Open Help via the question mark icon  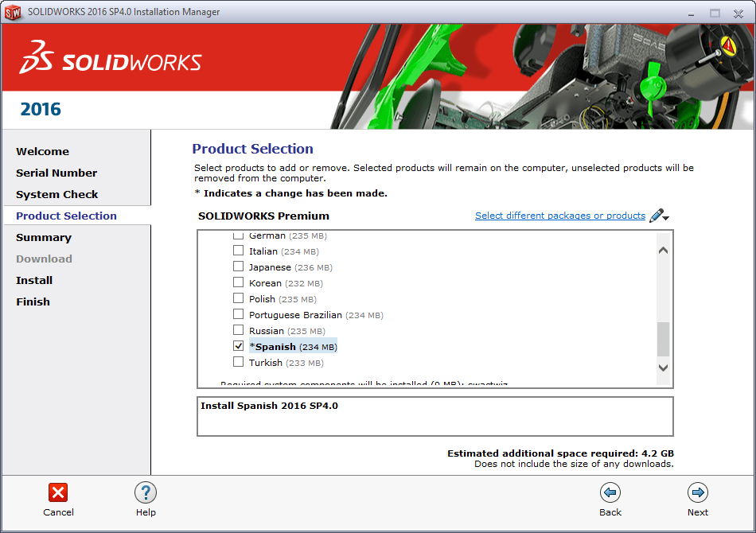pyautogui.click(x=146, y=492)
